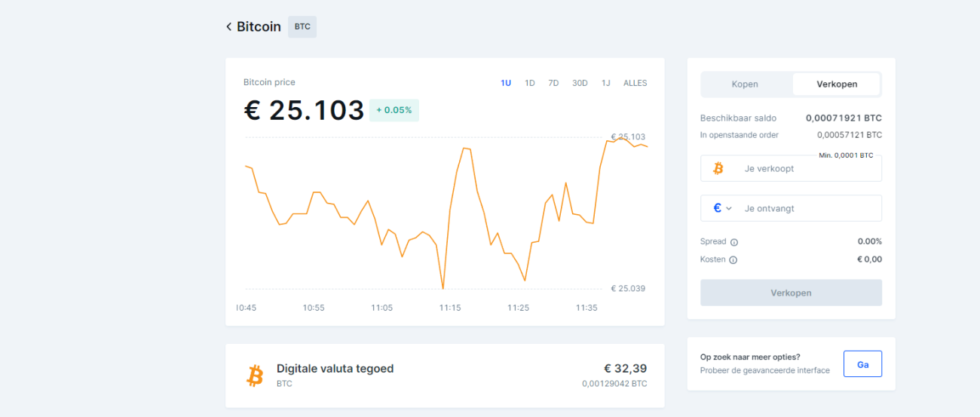Show the 1J chart range

(606, 83)
